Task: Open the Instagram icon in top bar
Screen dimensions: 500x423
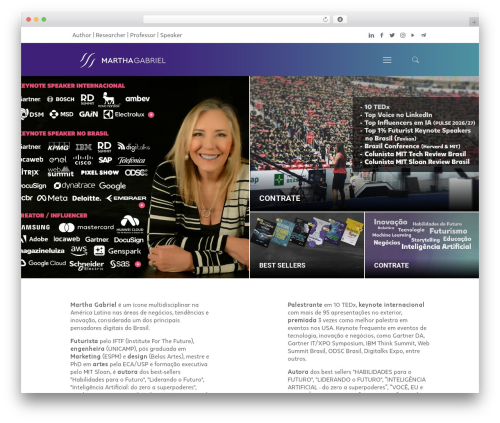Action: [x=403, y=35]
